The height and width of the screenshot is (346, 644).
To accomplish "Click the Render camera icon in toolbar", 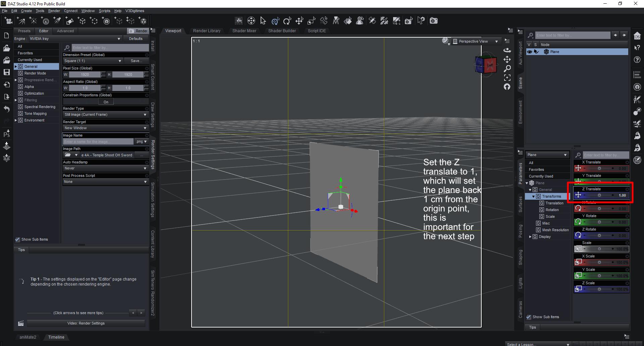I will [434, 21].
